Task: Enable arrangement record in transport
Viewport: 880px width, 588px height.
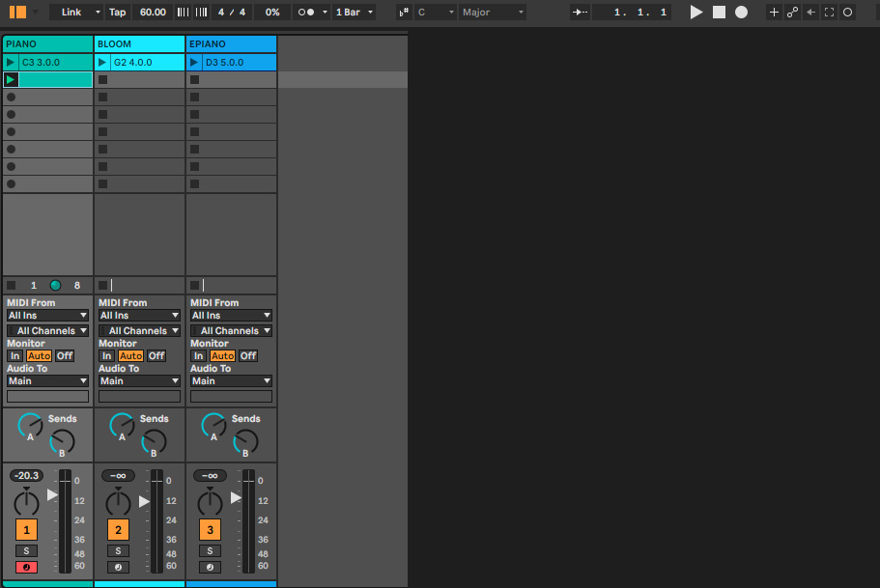Action: tap(741, 12)
